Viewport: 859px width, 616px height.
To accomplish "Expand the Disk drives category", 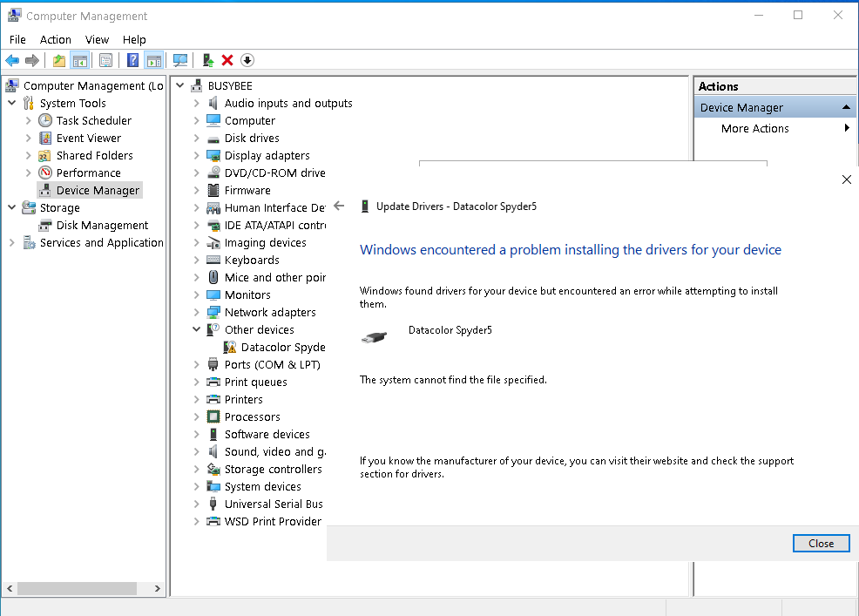I will click(x=196, y=139).
